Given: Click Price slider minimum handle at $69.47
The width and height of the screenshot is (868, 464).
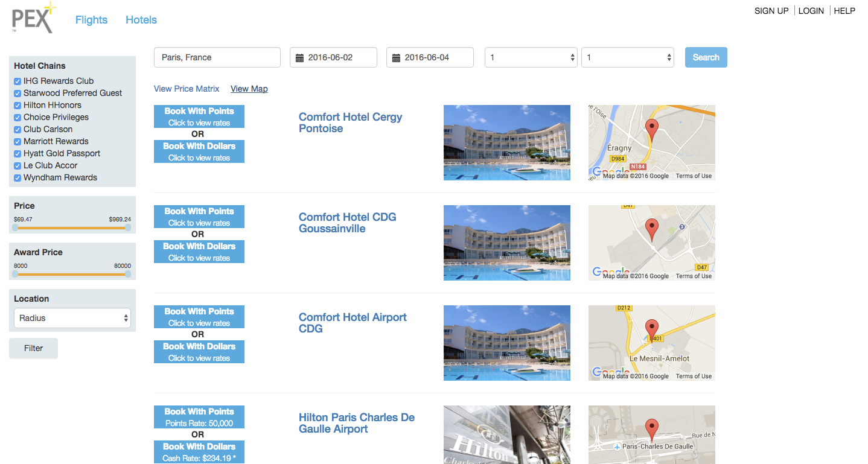Looking at the screenshot, I should [15, 227].
